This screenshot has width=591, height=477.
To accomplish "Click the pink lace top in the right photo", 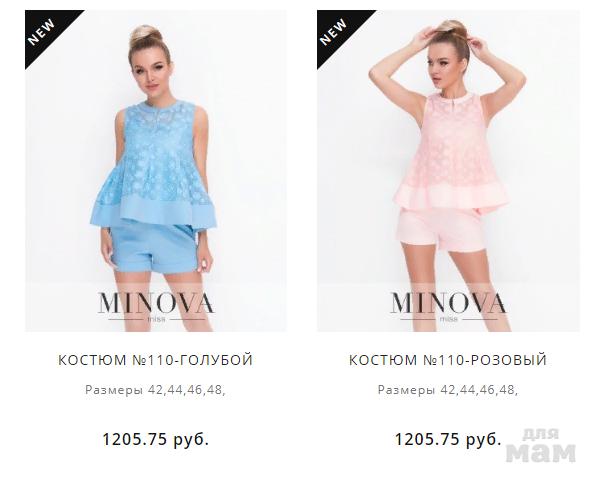I will click(x=452, y=151).
